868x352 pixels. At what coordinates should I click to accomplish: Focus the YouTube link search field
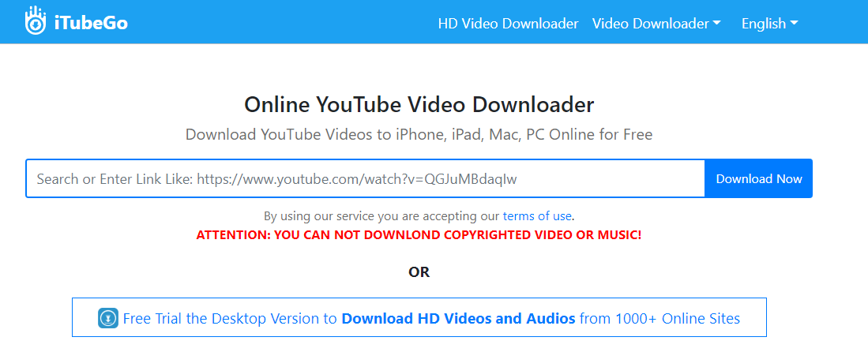point(366,179)
